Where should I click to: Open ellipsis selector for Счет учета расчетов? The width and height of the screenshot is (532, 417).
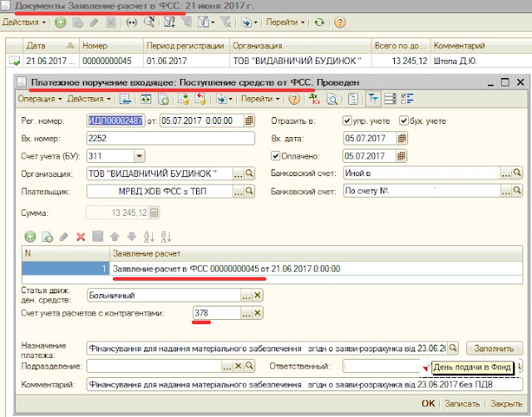[246, 312]
